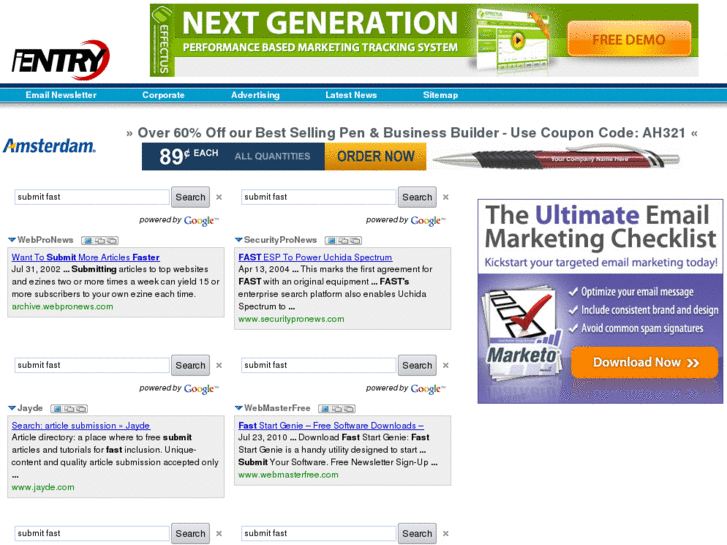Click the iEntry logo
This screenshot has height=545, width=727.
(x=61, y=60)
